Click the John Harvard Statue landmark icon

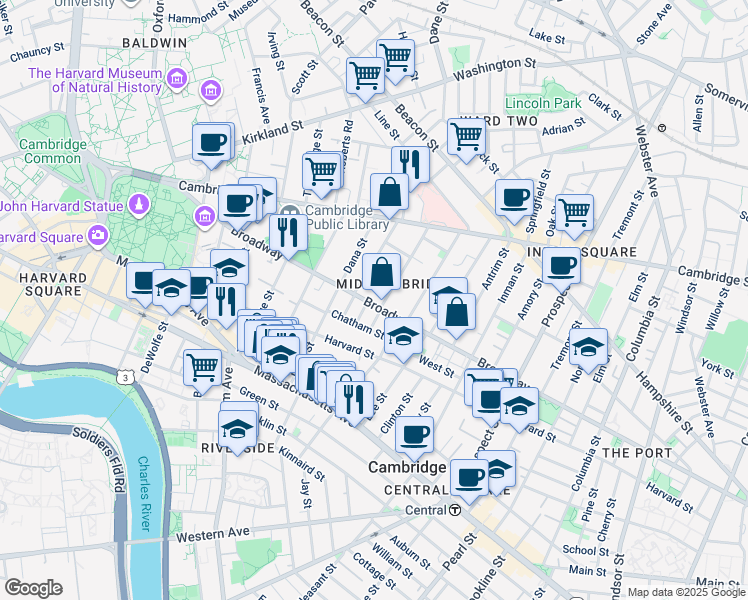pyautogui.click(x=140, y=206)
